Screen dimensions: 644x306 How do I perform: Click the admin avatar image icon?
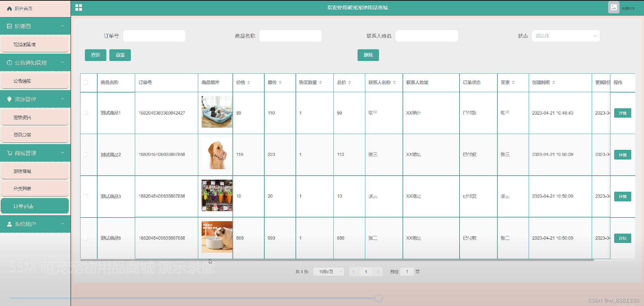(x=613, y=7)
